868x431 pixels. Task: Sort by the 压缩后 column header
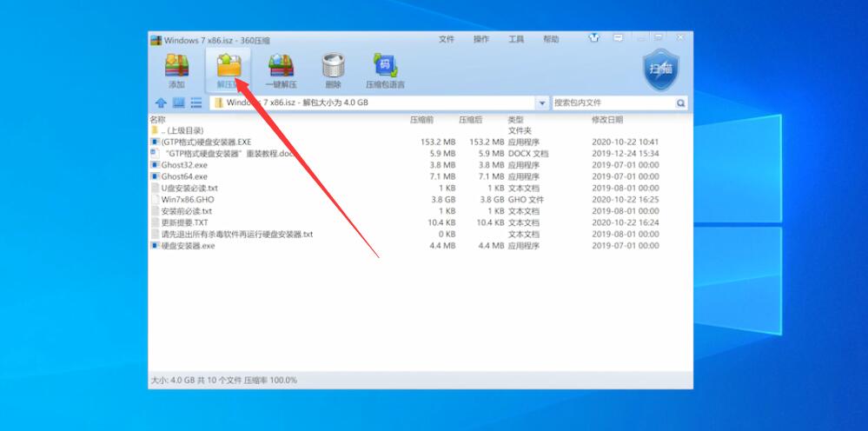tap(471, 120)
